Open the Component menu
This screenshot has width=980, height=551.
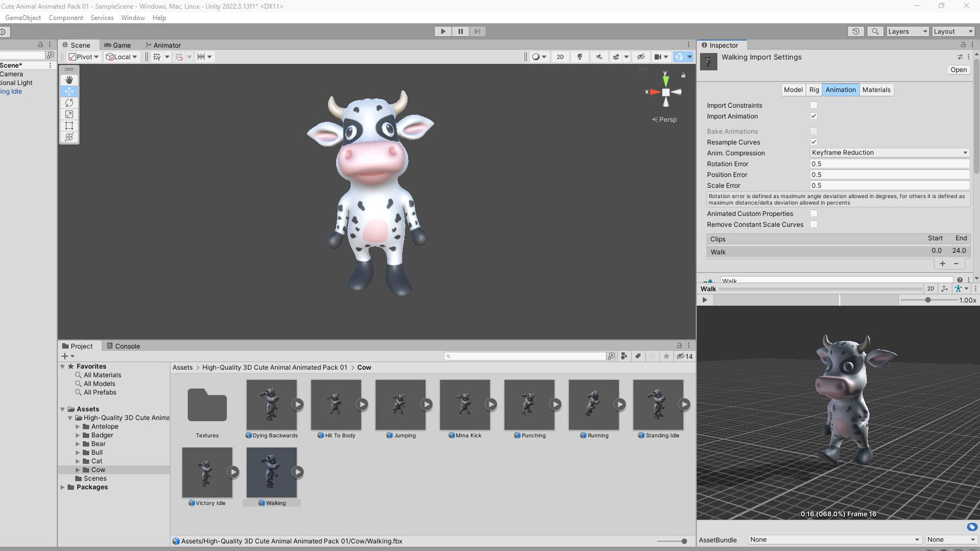pos(66,17)
